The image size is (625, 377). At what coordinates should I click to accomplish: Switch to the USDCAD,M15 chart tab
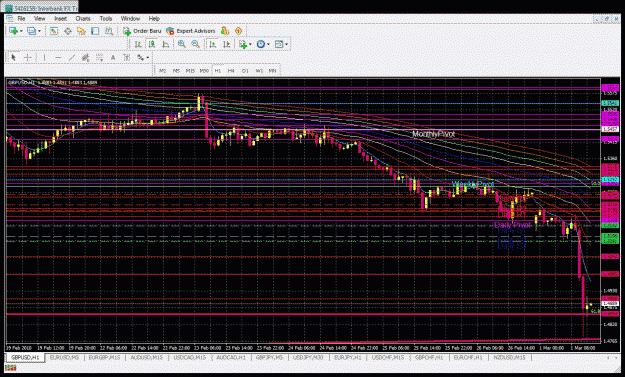coord(189,358)
